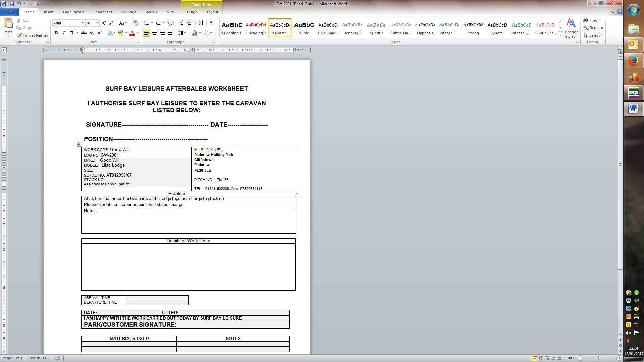644x362 pixels.
Task: Expand the Styles gallery more arrow
Action: click(560, 35)
